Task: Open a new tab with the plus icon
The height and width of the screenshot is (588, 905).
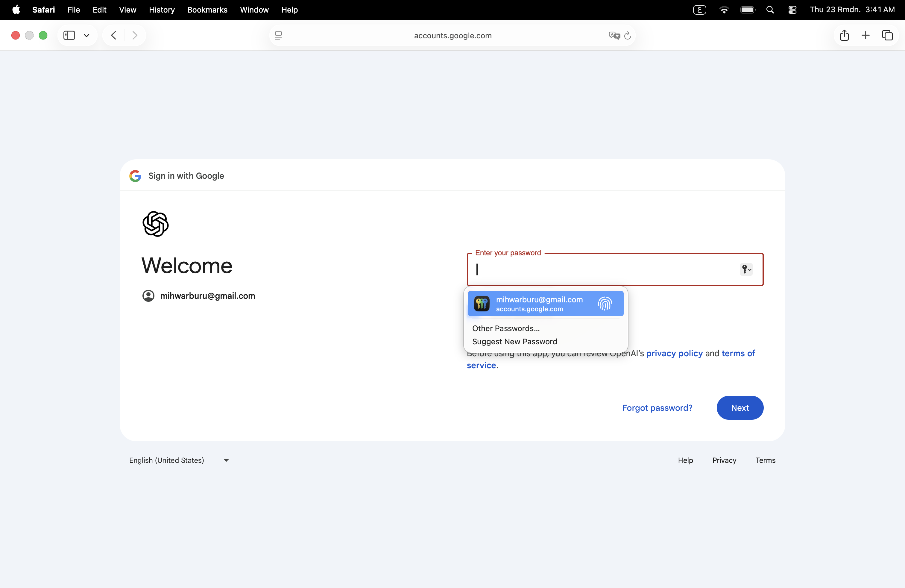Action: tap(865, 35)
